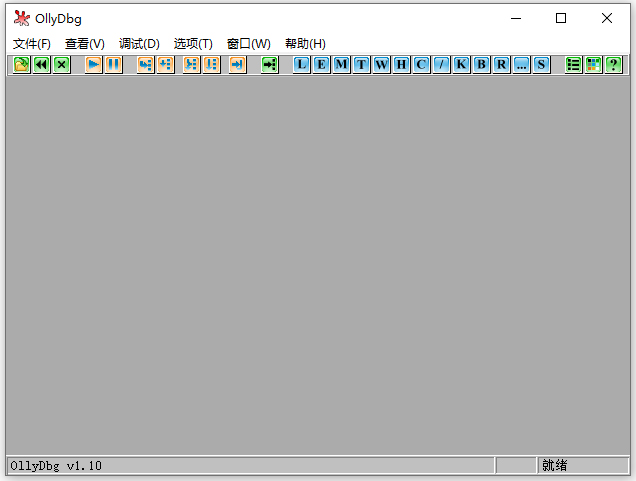Open the 文件(F) menu
Image resolution: width=636 pixels, height=481 pixels.
tap(32, 43)
